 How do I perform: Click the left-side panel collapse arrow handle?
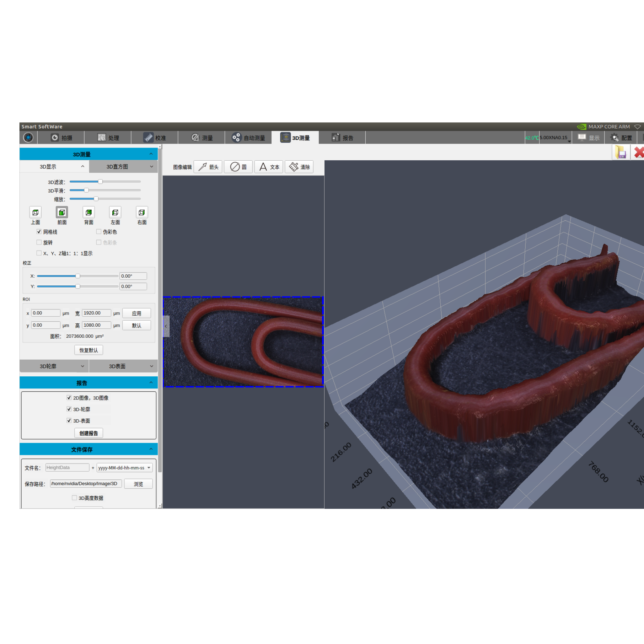(166, 326)
